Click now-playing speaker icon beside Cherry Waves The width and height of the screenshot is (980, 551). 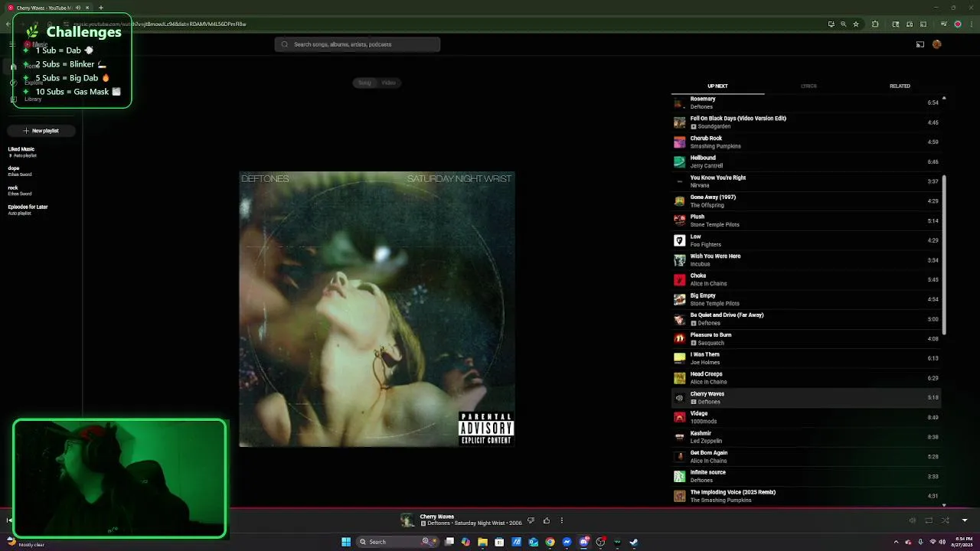coord(679,398)
